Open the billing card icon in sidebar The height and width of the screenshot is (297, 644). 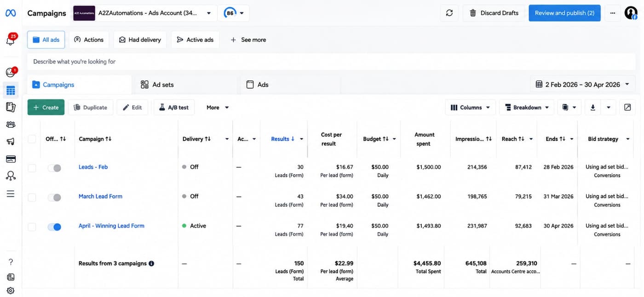(11, 159)
